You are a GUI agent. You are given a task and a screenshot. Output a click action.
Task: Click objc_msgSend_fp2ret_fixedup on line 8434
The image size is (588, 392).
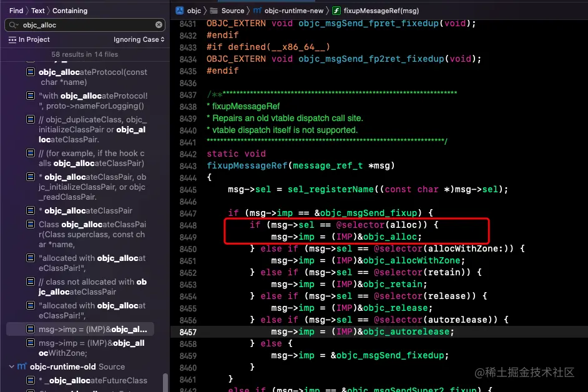coord(371,59)
